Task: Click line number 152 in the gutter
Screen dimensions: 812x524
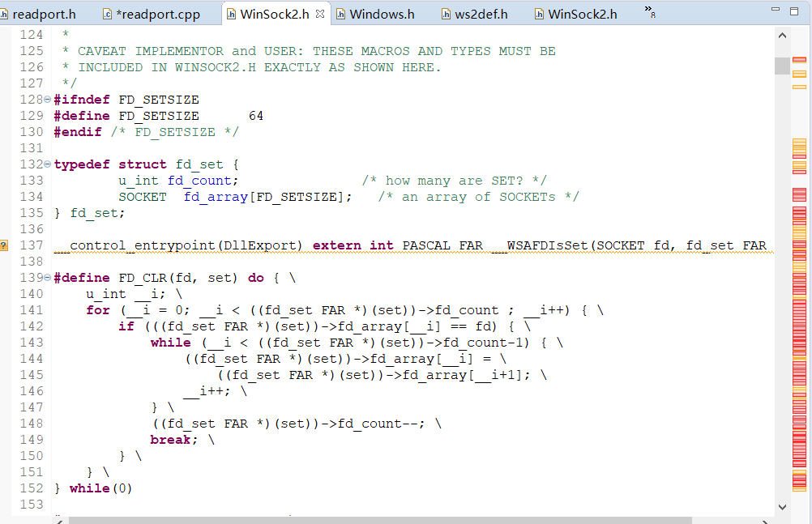Action: tap(32, 488)
